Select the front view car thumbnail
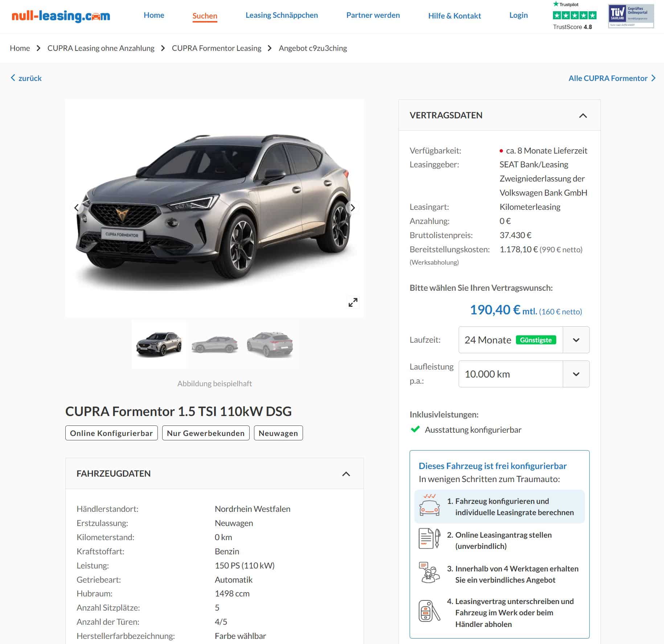 coord(159,344)
